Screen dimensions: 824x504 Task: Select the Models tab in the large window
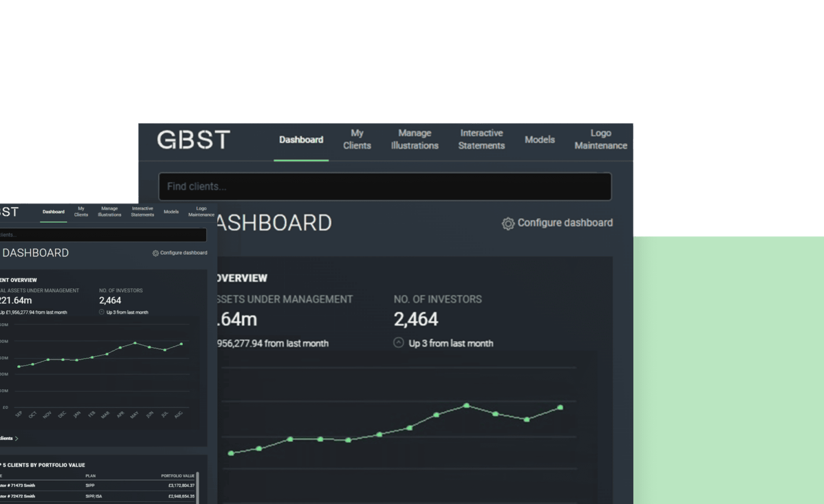coord(540,140)
